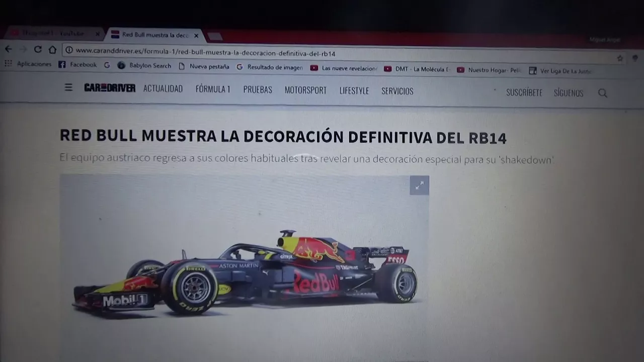Screen dimensions: 644x362
Task: Go back with the browser back arrow
Action: coord(9,49)
